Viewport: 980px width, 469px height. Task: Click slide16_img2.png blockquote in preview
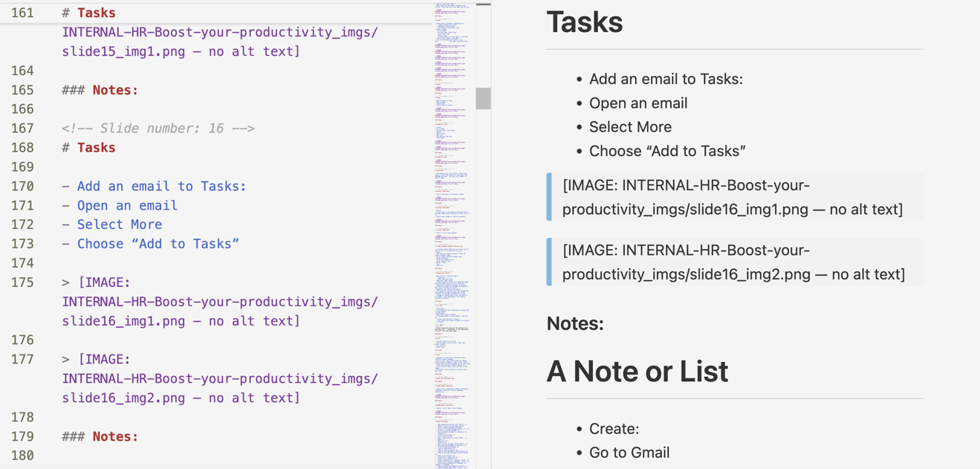(735, 262)
